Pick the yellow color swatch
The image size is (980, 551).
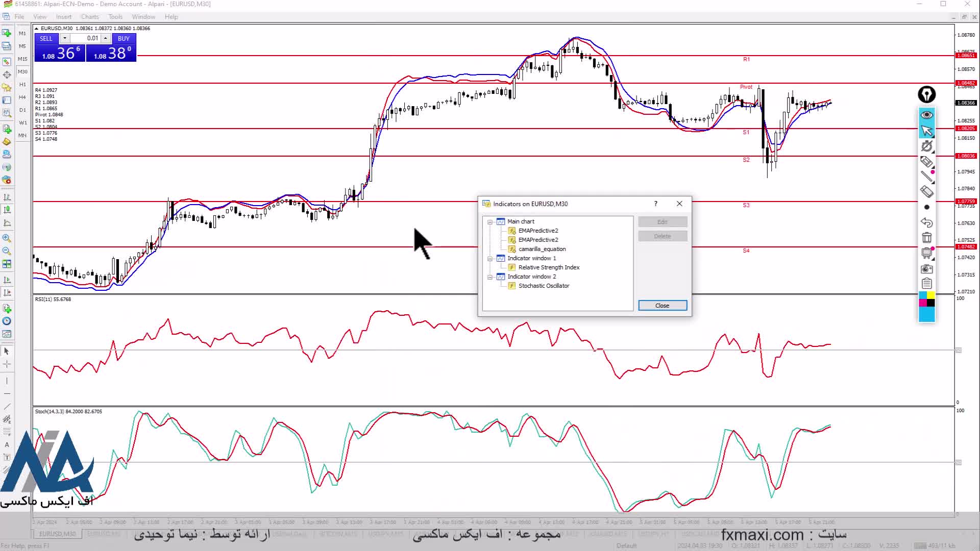point(931,295)
